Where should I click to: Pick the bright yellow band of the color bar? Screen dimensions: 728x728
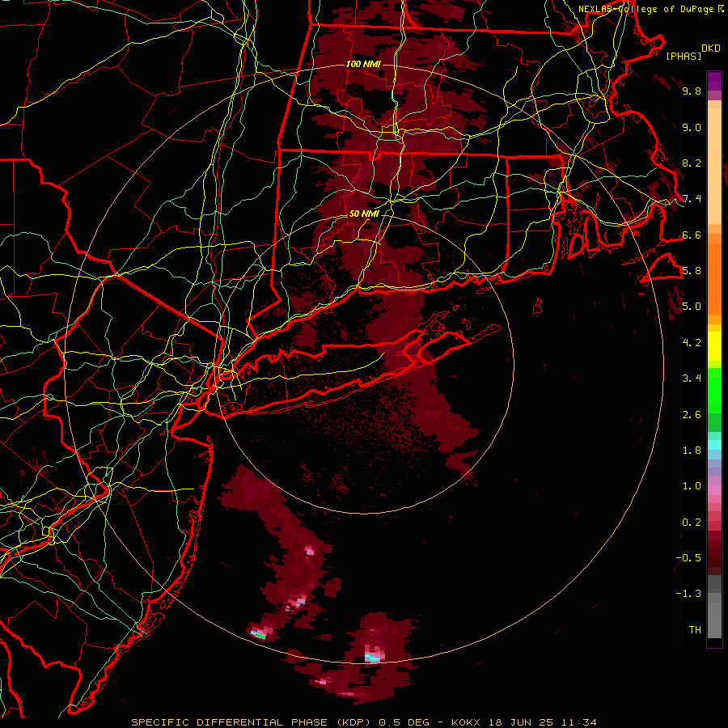click(x=714, y=346)
